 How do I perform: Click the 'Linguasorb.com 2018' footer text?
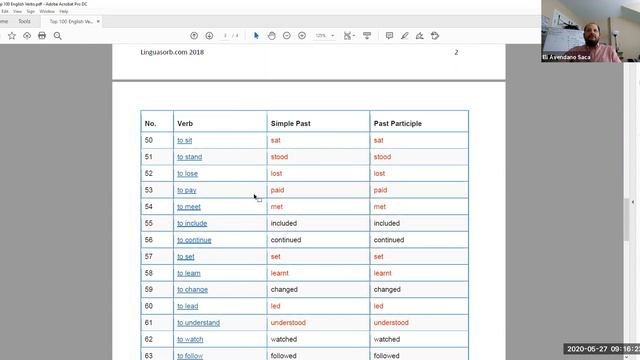(x=172, y=52)
